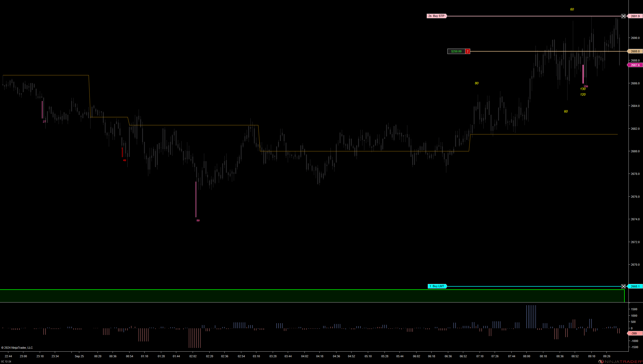This screenshot has height=364, width=643.
Task: Select the red marker labeled 49
Action: tap(122, 152)
